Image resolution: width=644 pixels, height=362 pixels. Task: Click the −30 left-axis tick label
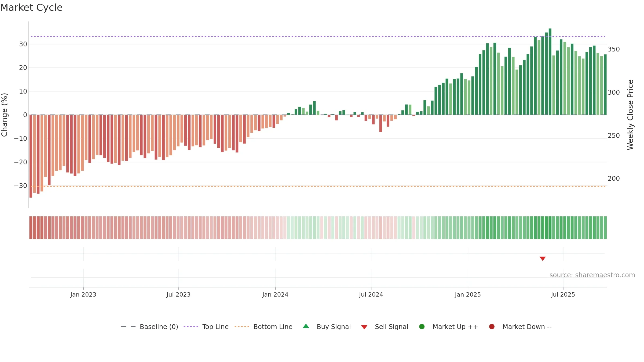pos(21,186)
